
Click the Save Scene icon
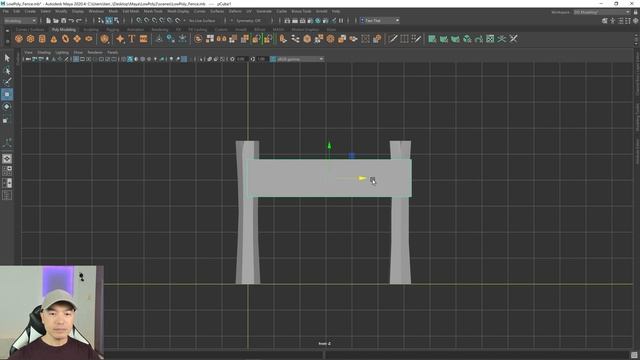[64, 20]
